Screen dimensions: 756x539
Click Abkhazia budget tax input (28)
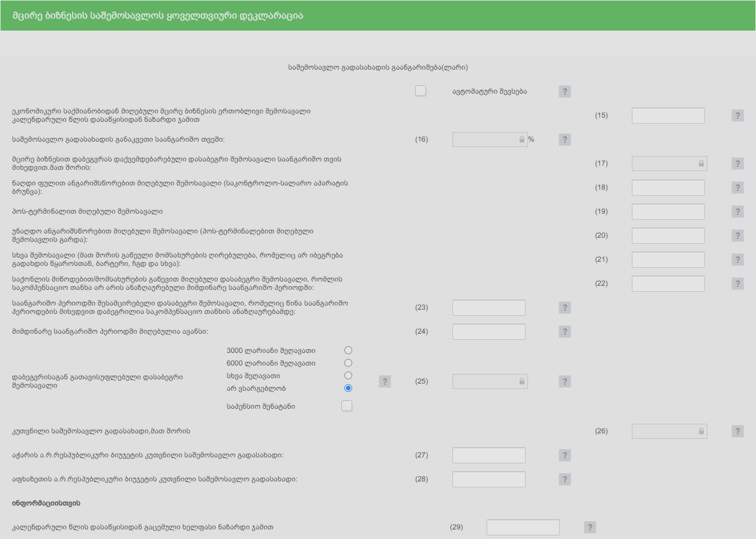[x=489, y=479]
